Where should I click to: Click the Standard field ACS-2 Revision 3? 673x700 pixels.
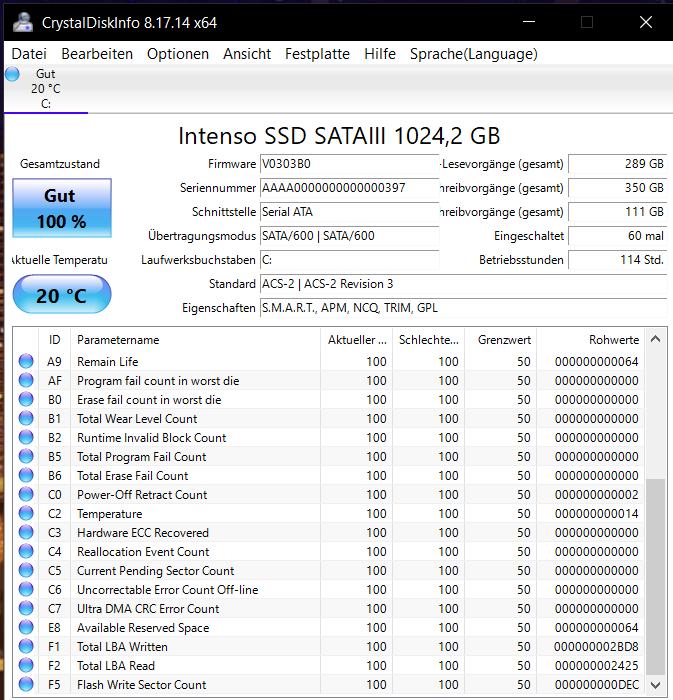coord(463,284)
